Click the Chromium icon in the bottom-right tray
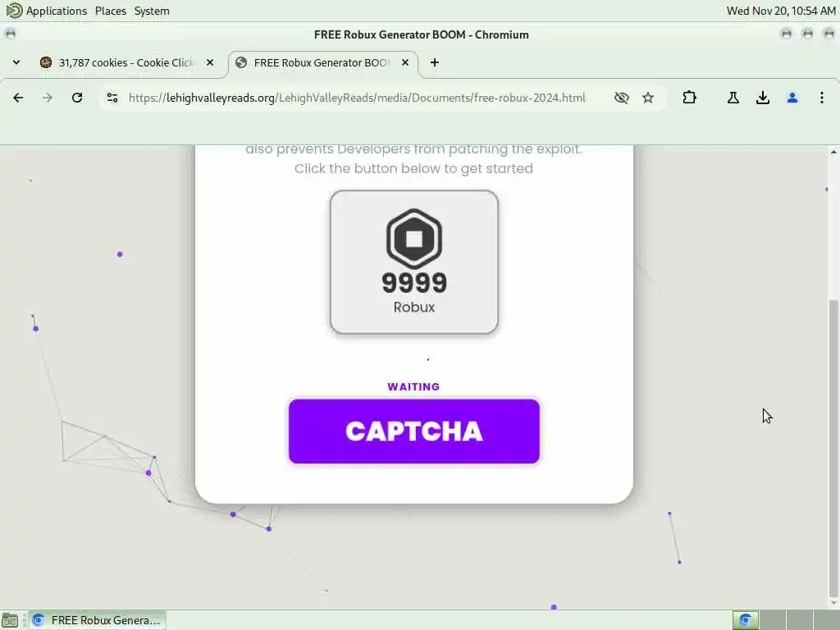This screenshot has width=840, height=630. [745, 620]
